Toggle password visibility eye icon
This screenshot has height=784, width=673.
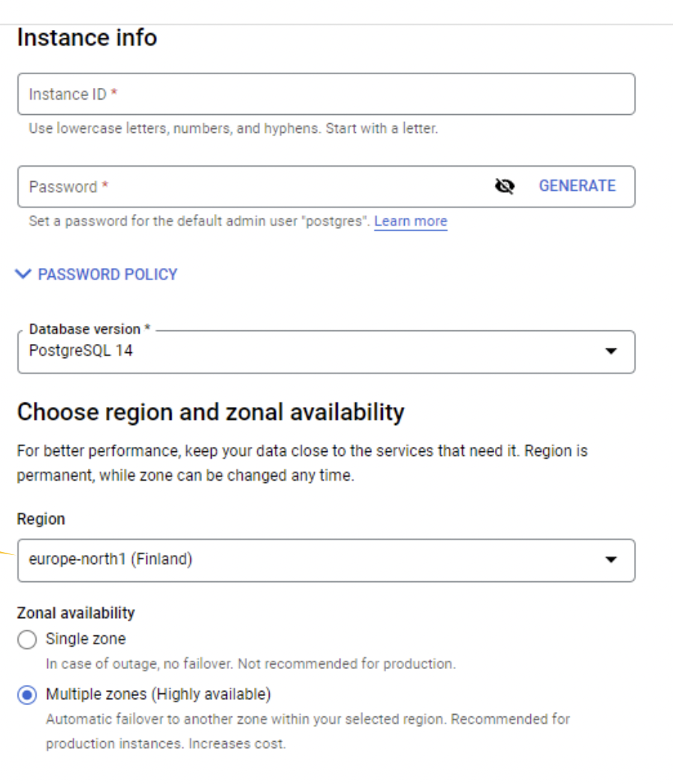coord(505,186)
